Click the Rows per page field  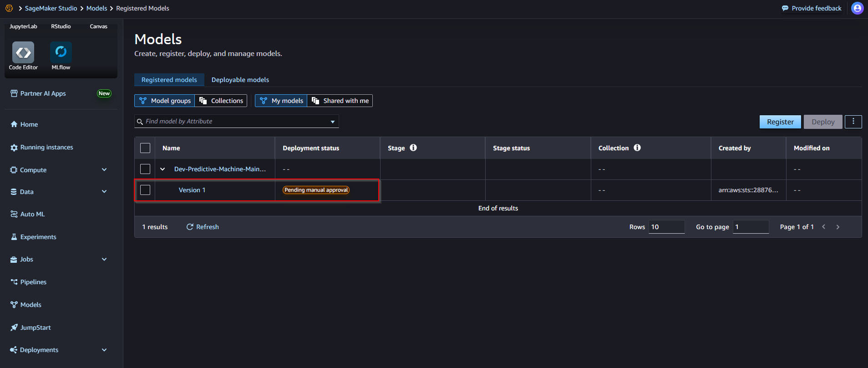667,227
